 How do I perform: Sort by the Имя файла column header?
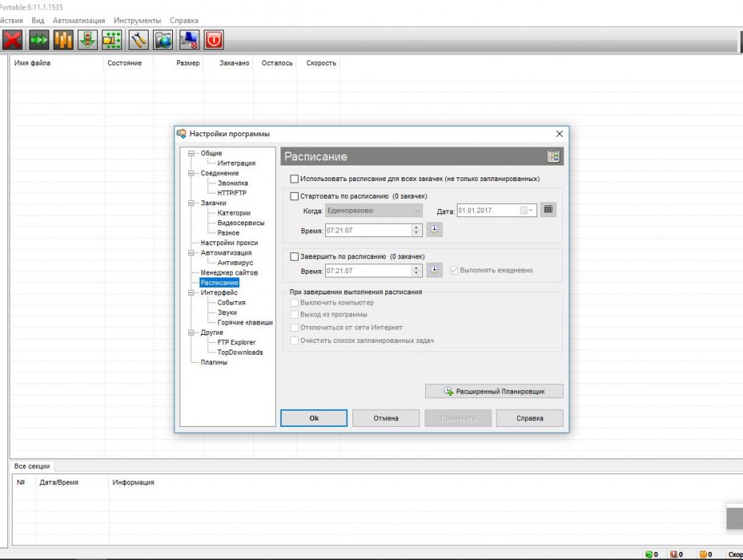57,63
